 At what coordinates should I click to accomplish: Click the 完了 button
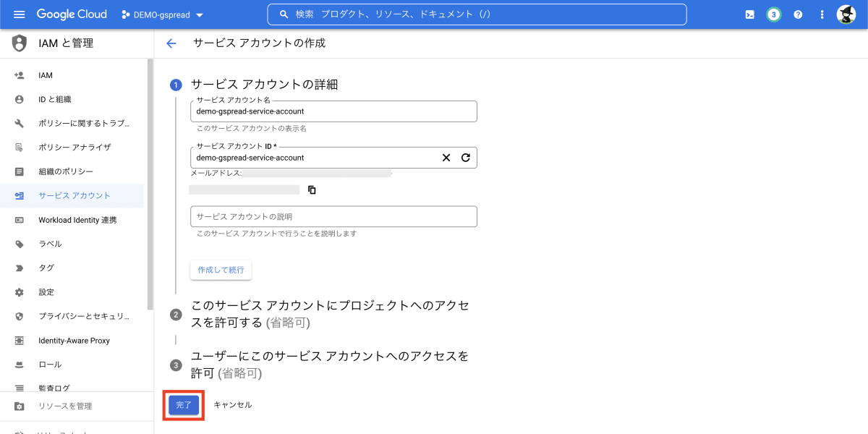(184, 405)
